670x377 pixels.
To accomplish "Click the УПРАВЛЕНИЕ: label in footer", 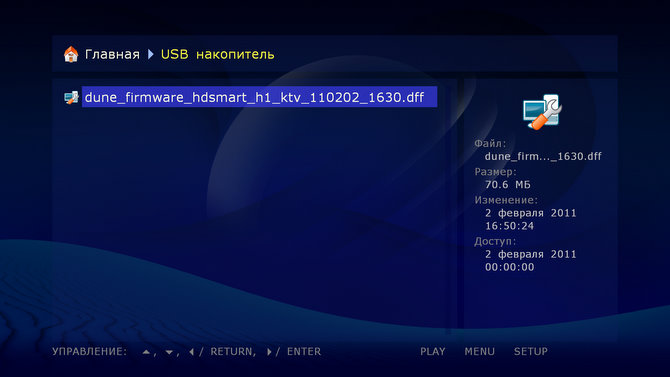I will 90,351.
